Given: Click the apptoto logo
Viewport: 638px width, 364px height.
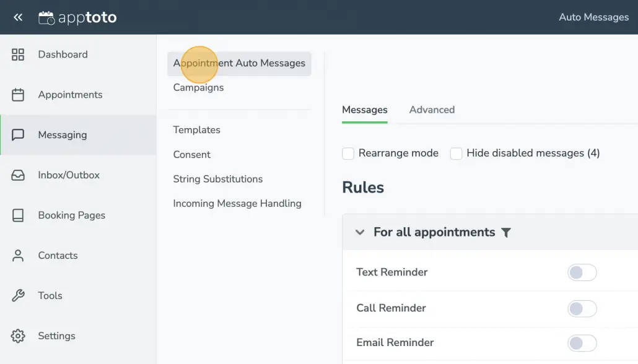Looking at the screenshot, I should pyautogui.click(x=77, y=17).
